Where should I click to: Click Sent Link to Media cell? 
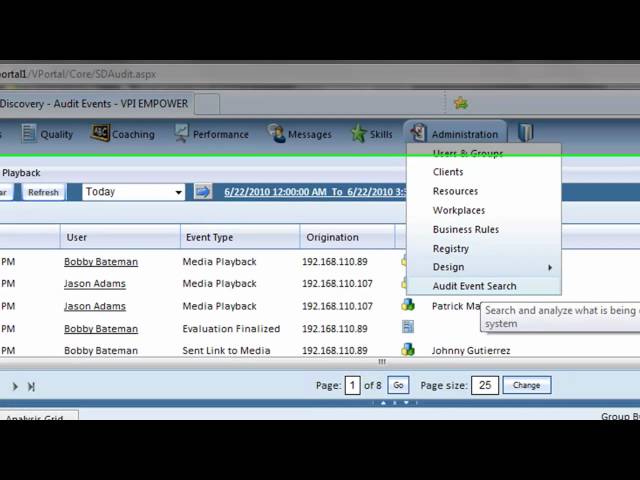tap(226, 351)
